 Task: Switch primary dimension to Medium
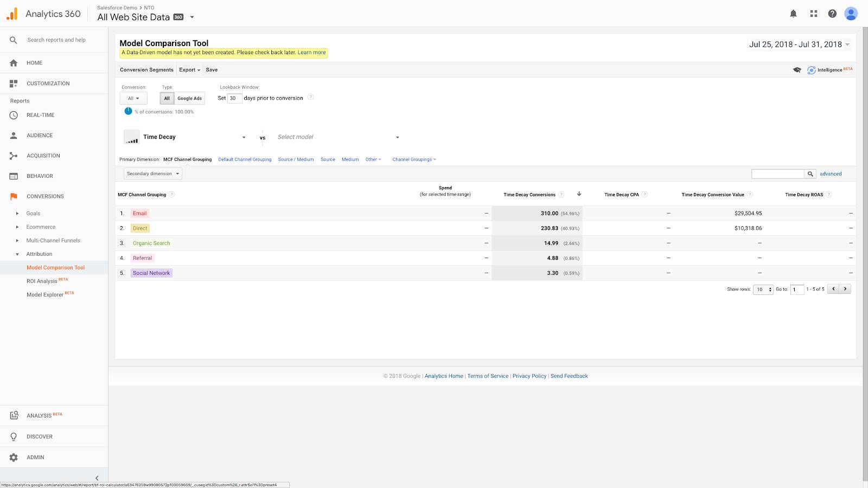350,159
